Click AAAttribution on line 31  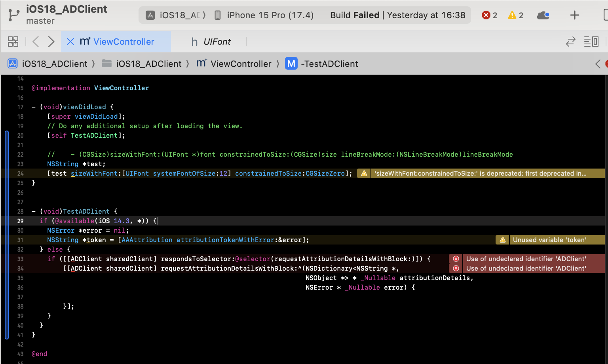(x=147, y=240)
